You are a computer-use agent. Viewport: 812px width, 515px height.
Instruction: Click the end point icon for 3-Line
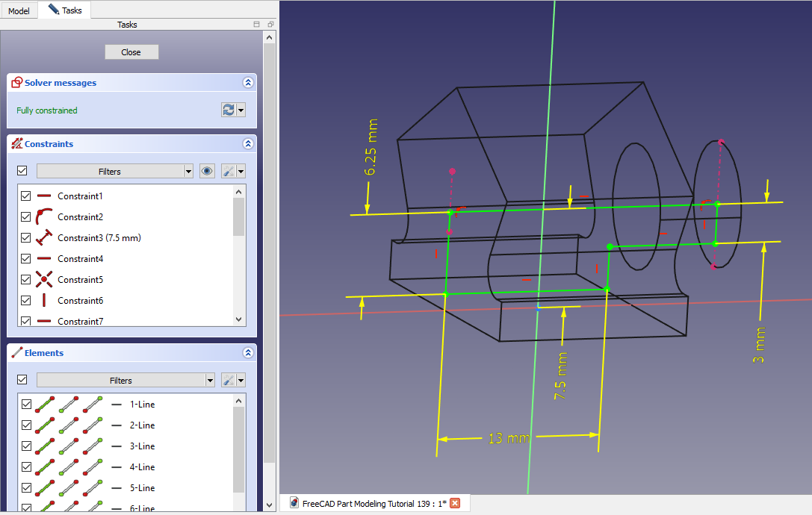[93, 446]
